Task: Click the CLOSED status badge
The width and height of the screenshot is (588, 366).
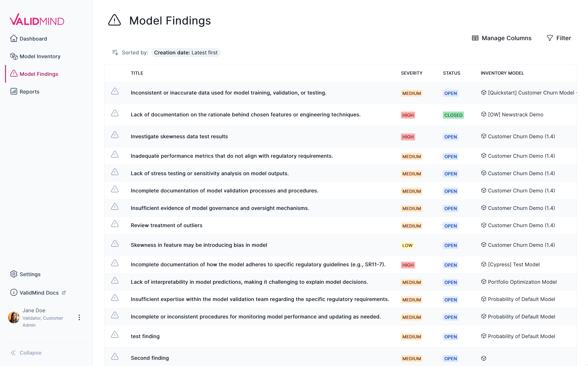Action: point(453,115)
